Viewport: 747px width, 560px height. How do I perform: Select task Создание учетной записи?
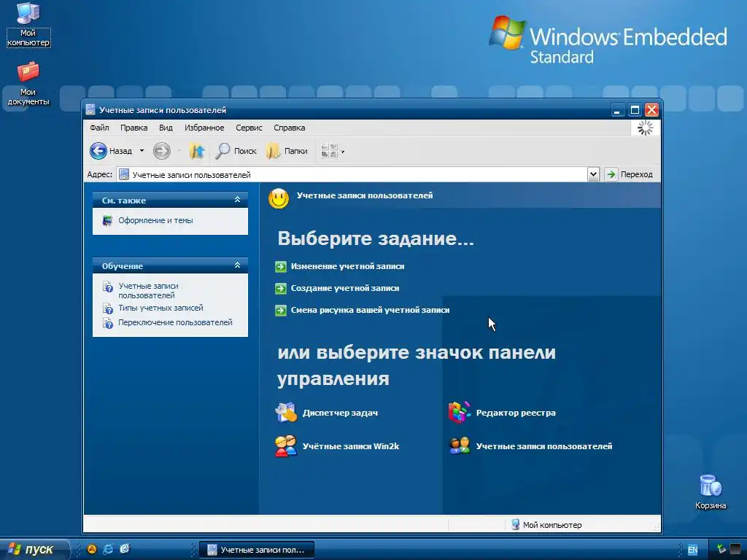[345, 288]
